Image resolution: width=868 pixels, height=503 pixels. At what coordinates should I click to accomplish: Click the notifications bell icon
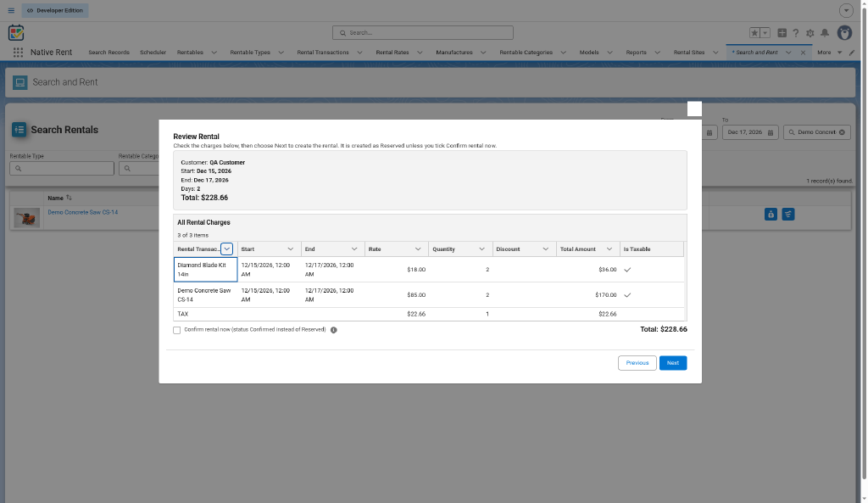point(825,33)
